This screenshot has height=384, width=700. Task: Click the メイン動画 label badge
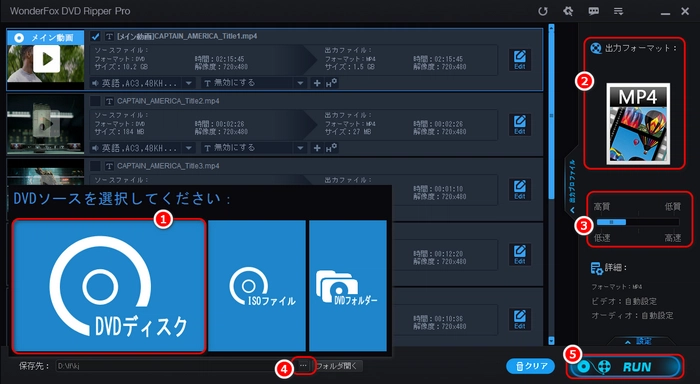(46, 38)
